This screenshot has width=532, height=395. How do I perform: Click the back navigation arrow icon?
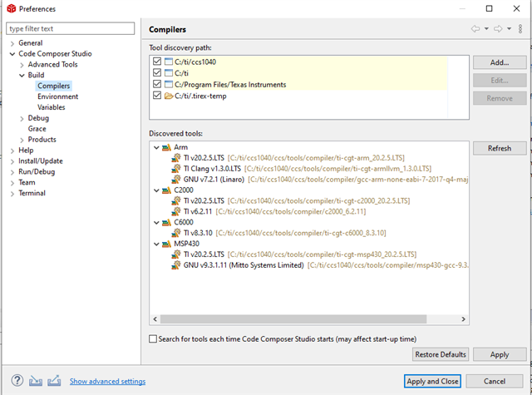pyautogui.click(x=475, y=29)
